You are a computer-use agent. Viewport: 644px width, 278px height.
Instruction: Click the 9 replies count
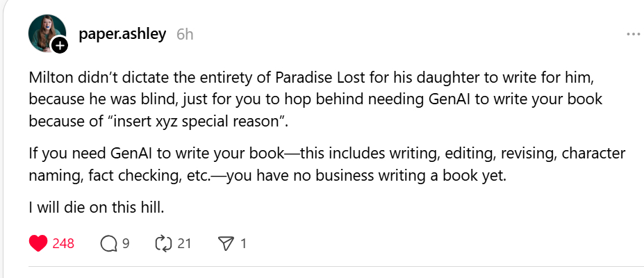tap(126, 243)
